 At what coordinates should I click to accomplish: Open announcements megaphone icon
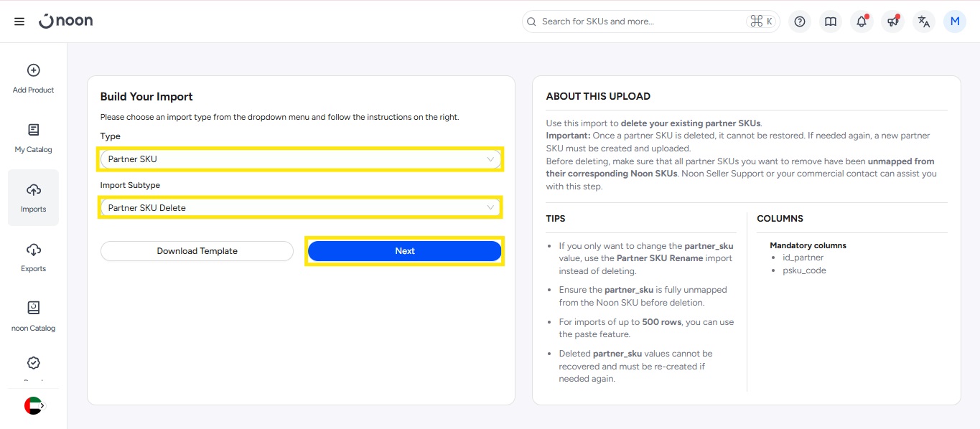click(x=892, y=22)
